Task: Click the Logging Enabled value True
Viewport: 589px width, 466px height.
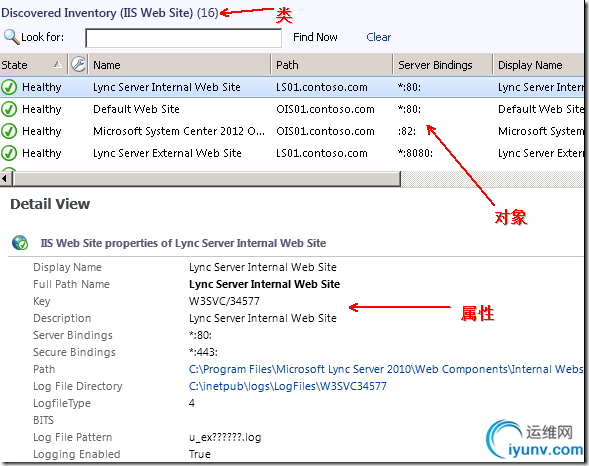Action: click(199, 454)
